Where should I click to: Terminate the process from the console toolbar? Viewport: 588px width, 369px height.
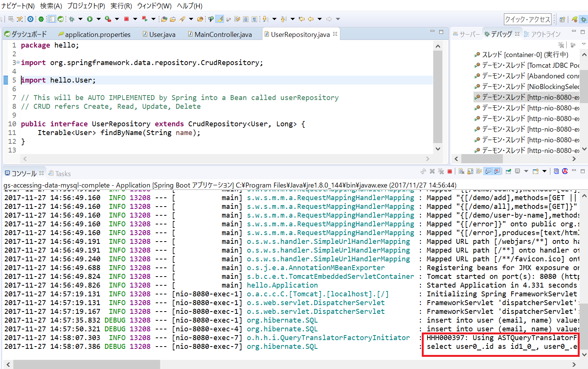point(450,172)
